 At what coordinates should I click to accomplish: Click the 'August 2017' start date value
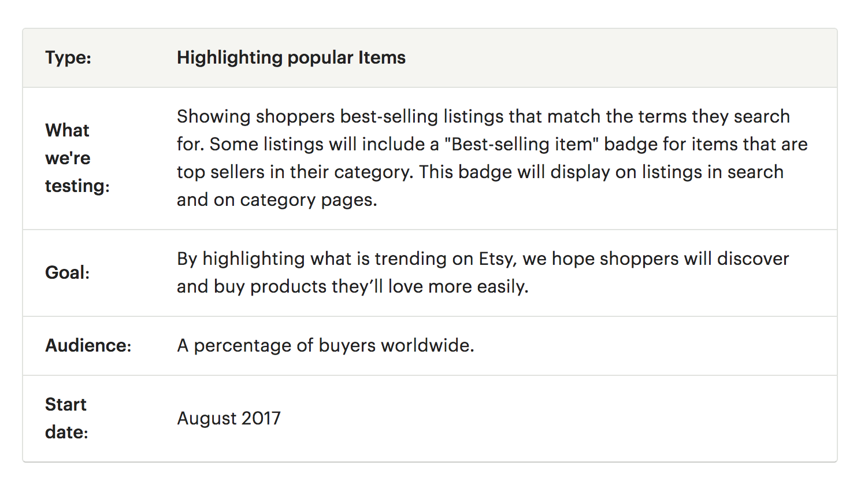229,418
